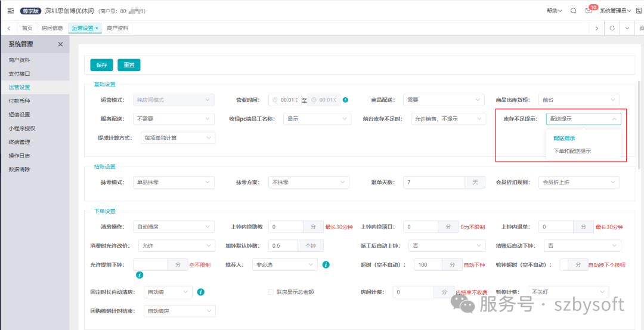The height and width of the screenshot is (330, 644).
Task: Open the search icon in header
Action: pos(573,11)
